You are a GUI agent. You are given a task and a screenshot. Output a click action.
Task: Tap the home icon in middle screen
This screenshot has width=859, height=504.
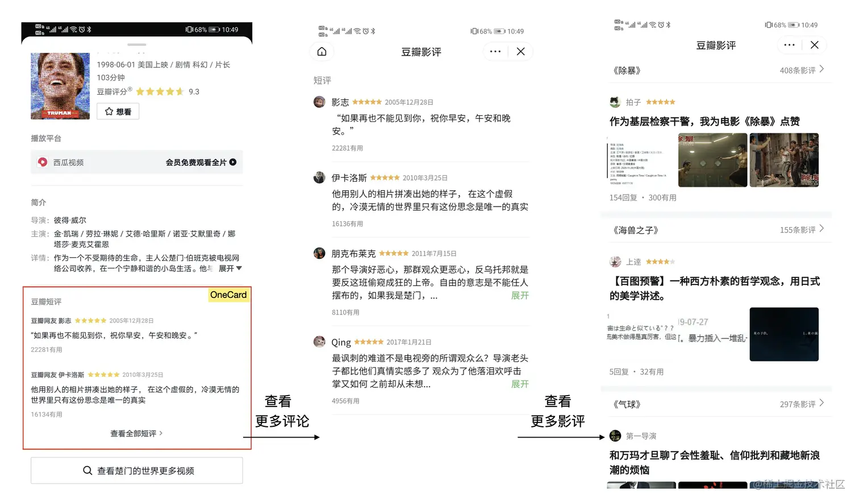322,52
